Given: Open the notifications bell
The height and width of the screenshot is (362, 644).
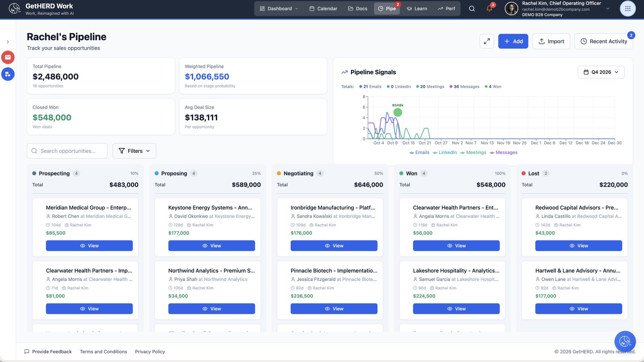Looking at the screenshot, I should (x=489, y=8).
